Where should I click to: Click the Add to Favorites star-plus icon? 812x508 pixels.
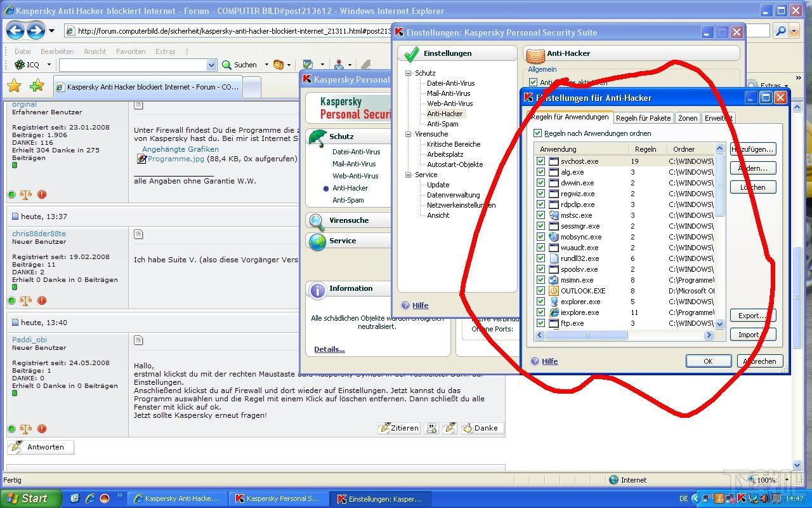point(37,86)
